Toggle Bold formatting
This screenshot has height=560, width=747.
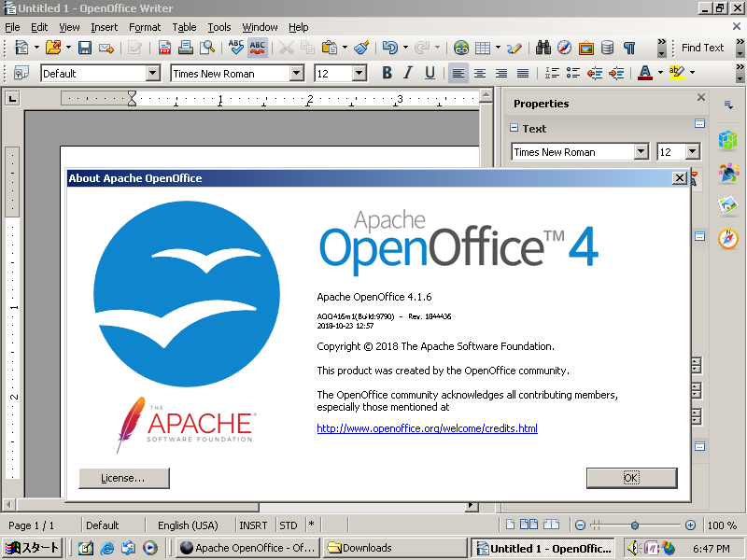(387, 73)
